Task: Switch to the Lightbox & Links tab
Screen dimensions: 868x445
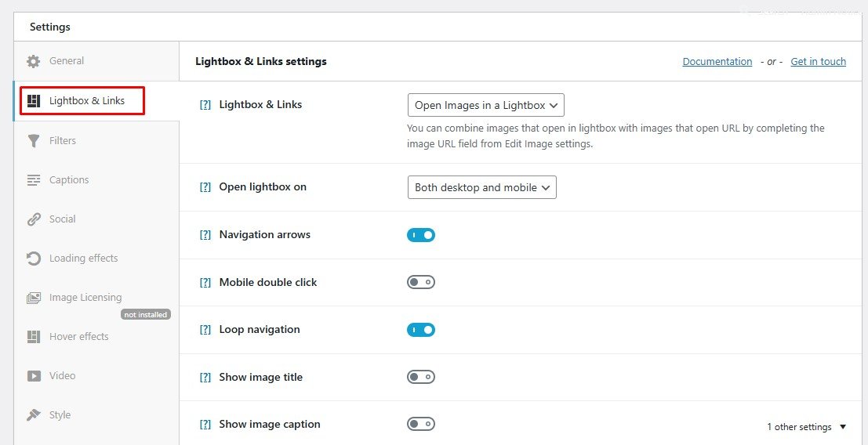Action: click(x=86, y=101)
